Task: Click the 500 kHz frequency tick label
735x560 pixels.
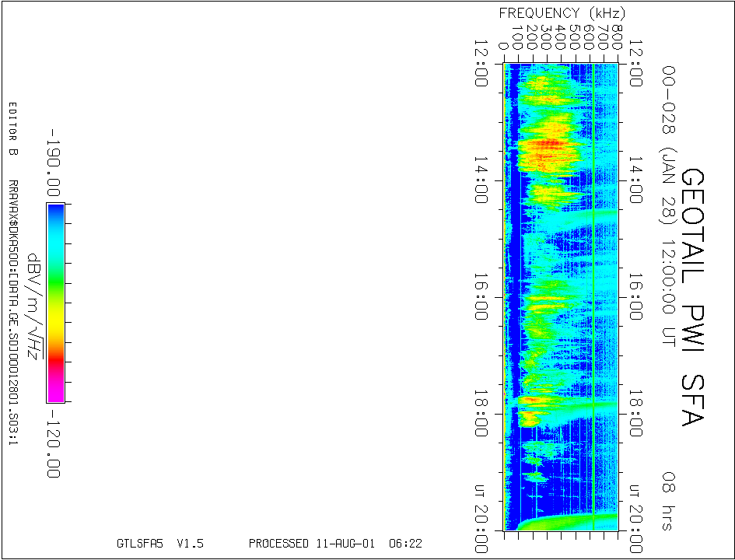Action: (x=574, y=38)
